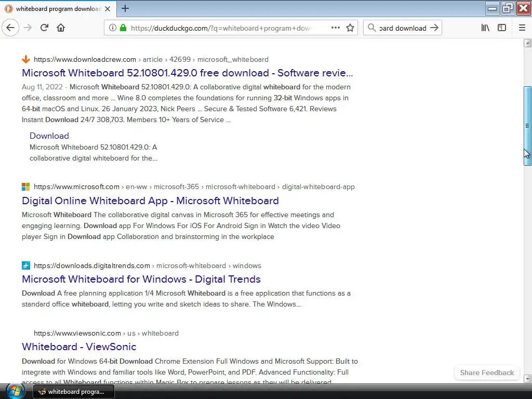
Task: Restore down the Firefox window
Action: tap(508, 8)
